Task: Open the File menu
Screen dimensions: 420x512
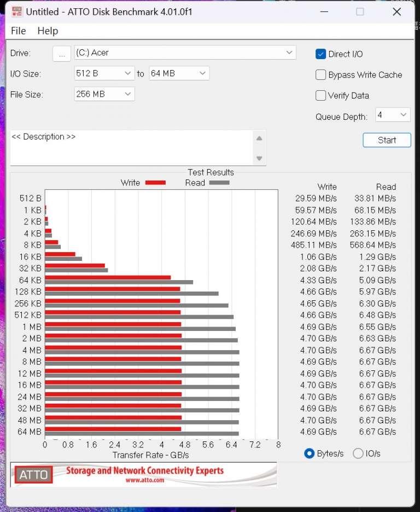Action: click(x=18, y=31)
